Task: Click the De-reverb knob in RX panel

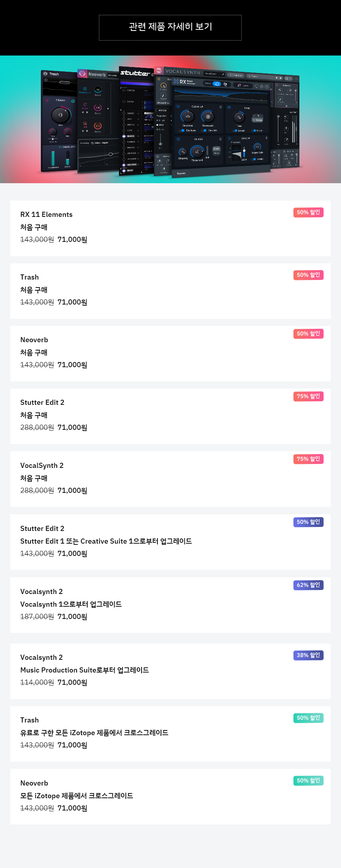Action: 208,116
